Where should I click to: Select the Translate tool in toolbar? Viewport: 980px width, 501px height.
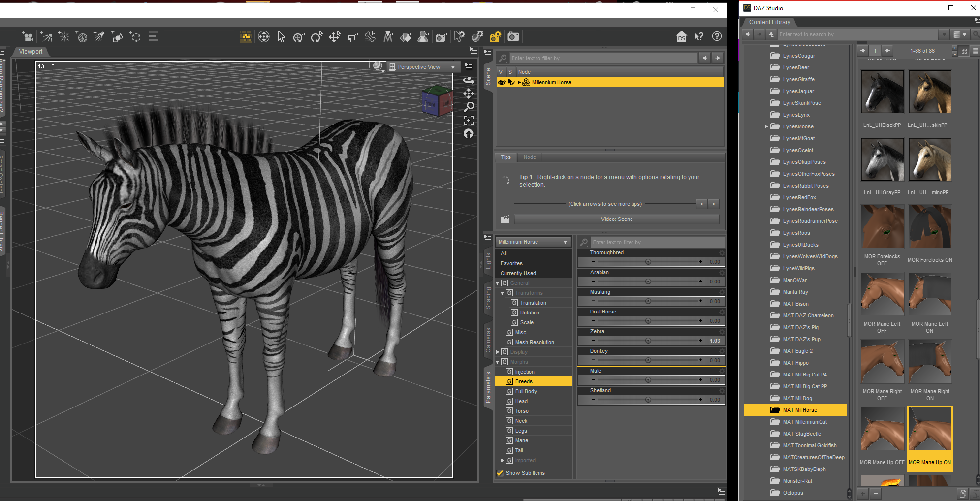[x=335, y=37]
